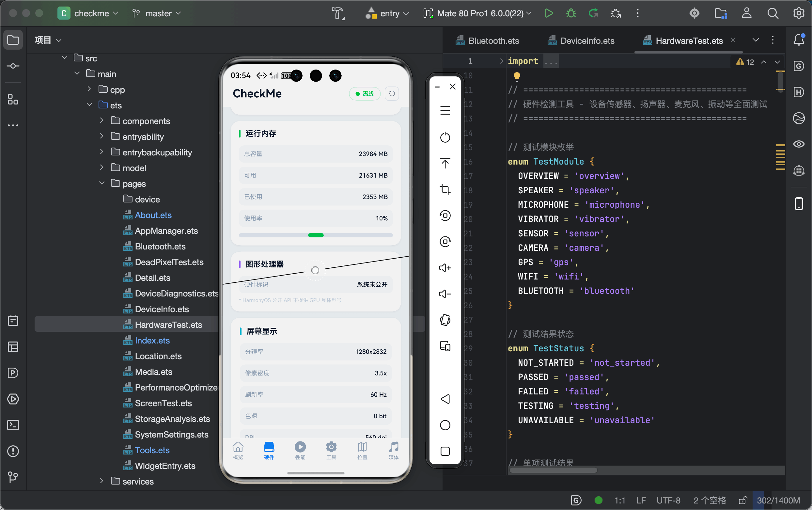
Task: Open the 媒体 tab in CheckMe
Action: [x=393, y=451]
